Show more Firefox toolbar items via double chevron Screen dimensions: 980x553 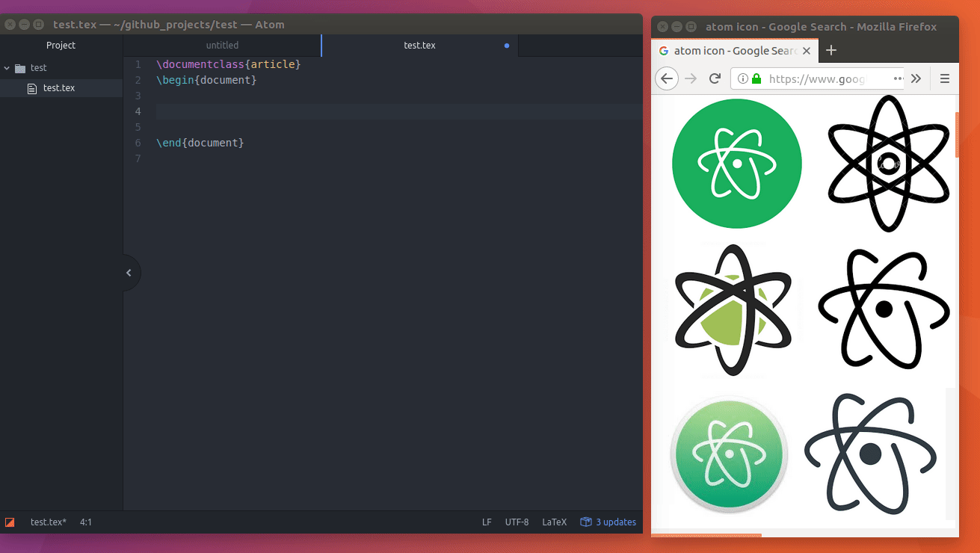pos(916,78)
